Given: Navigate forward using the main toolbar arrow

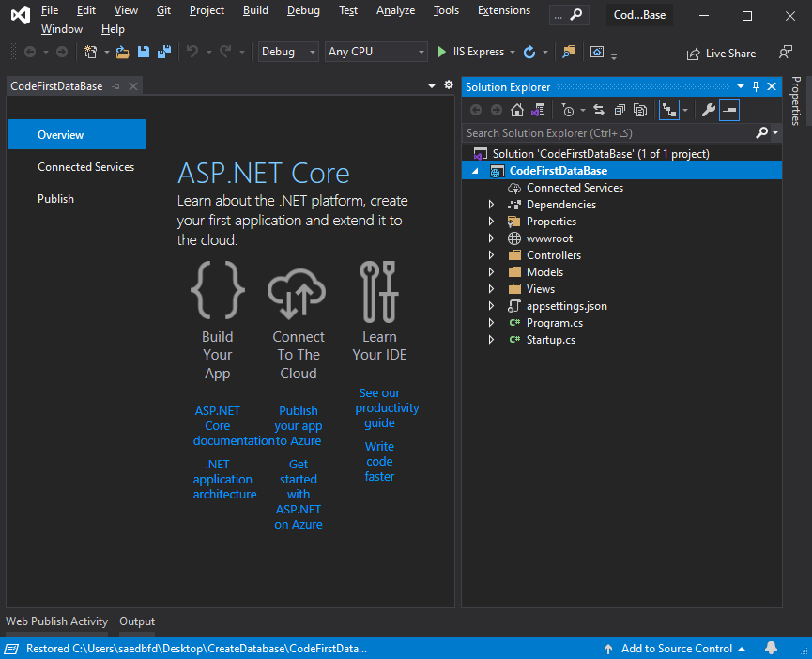Looking at the screenshot, I should coord(62,52).
